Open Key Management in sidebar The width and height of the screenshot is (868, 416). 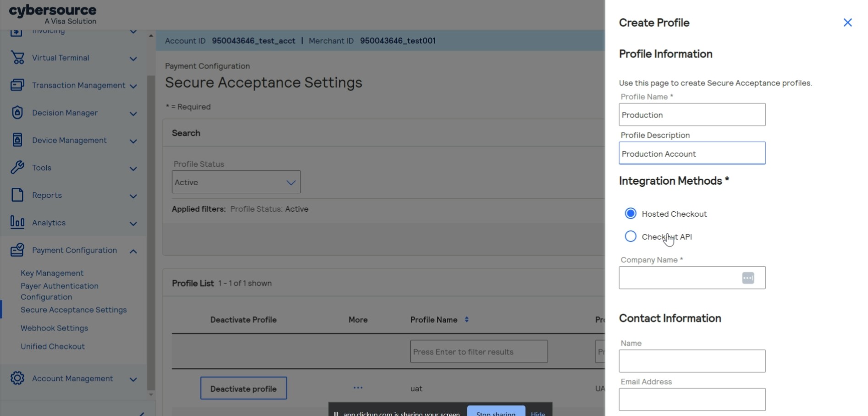coord(52,273)
